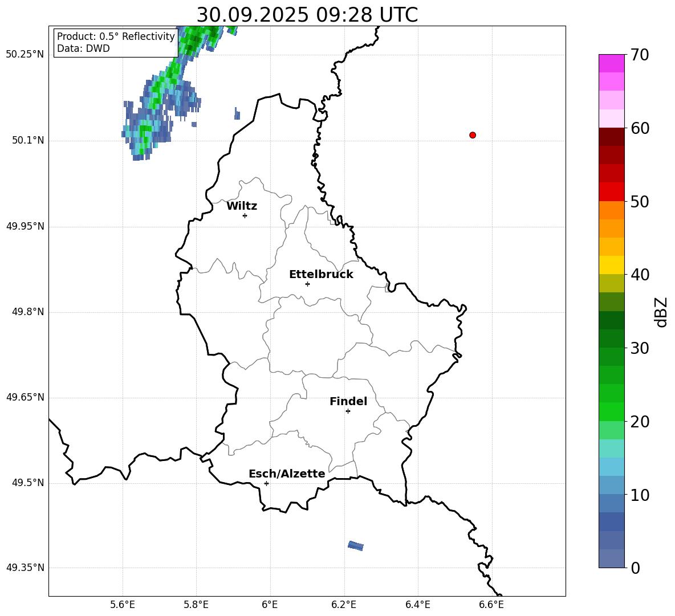Click latitude label 49.5°N
Viewport: 675px width, 616px height.
point(28,483)
